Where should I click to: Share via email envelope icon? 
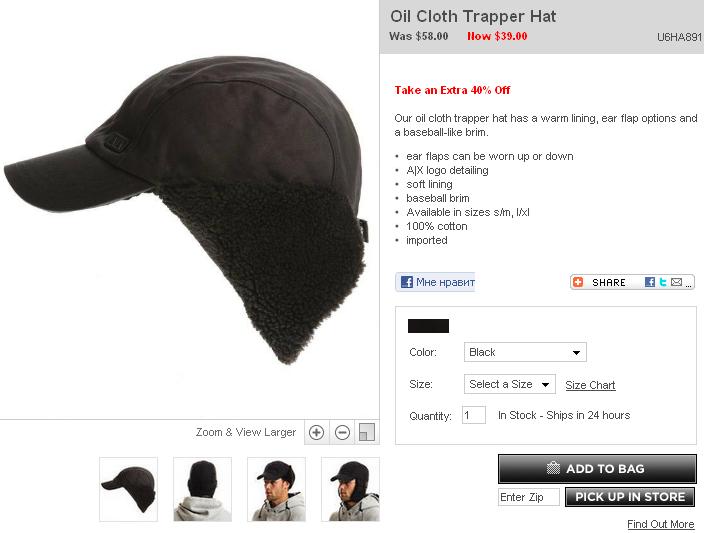coord(676,282)
